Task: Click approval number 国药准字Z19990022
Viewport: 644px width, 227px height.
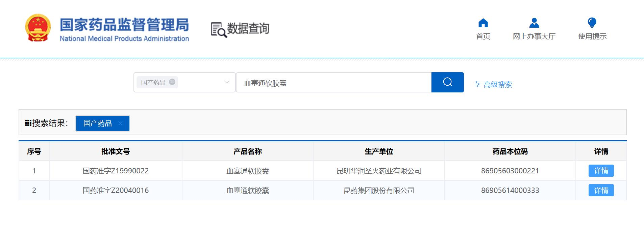Action: tap(116, 171)
